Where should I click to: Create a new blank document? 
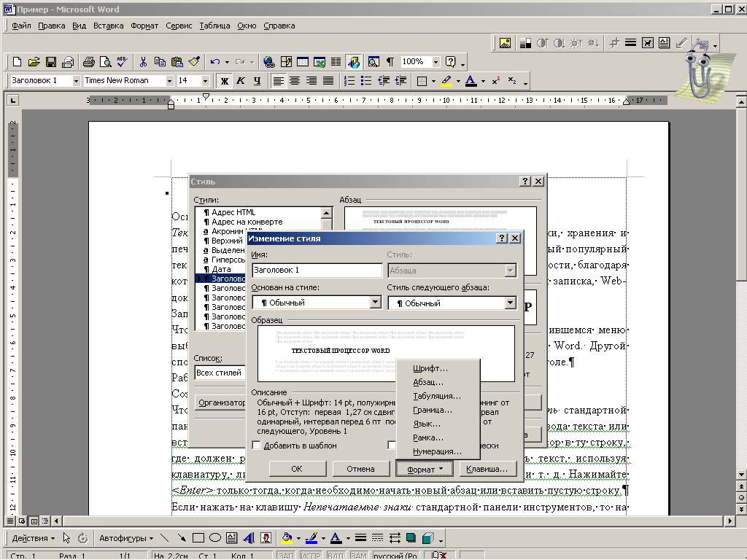pyautogui.click(x=18, y=62)
